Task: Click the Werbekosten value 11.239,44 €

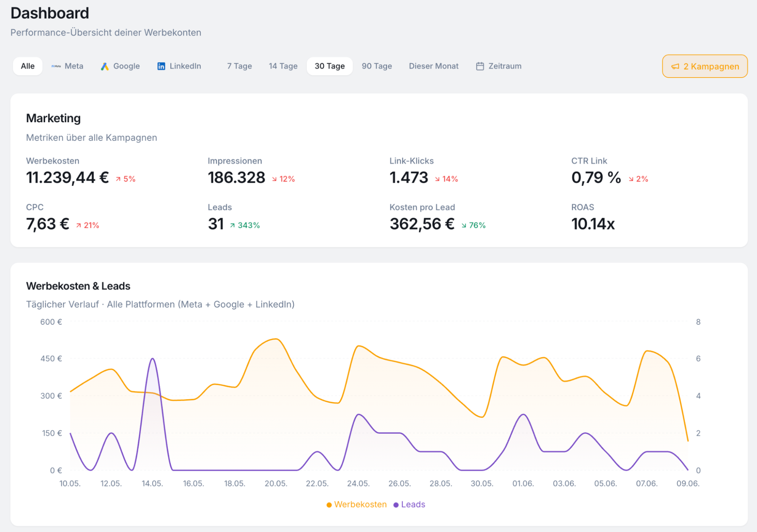Action: tap(68, 177)
